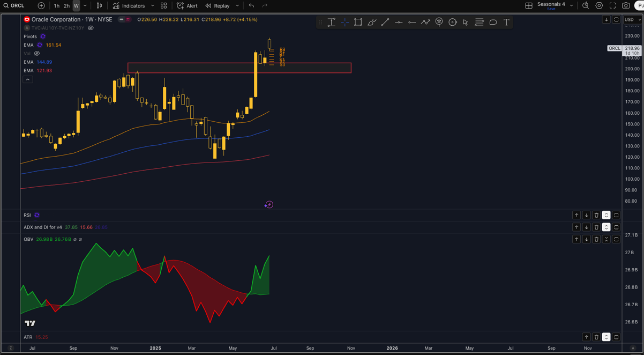Create a new Alert
The height and width of the screenshot is (355, 644).
coord(188,5)
